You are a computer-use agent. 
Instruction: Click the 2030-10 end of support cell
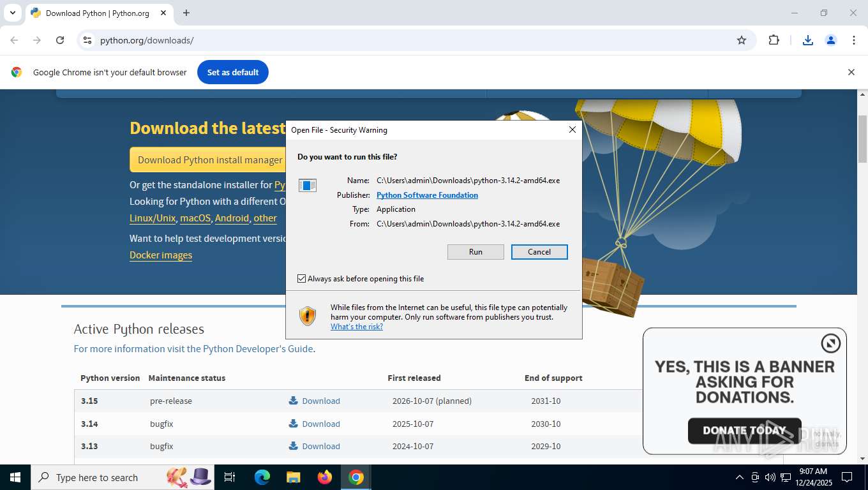(x=546, y=424)
